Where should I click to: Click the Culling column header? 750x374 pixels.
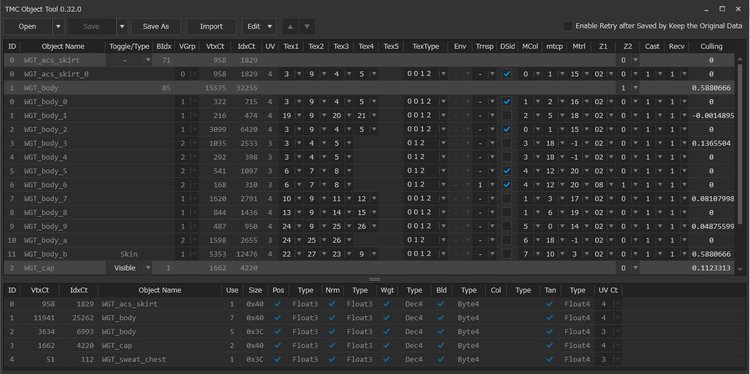click(711, 46)
